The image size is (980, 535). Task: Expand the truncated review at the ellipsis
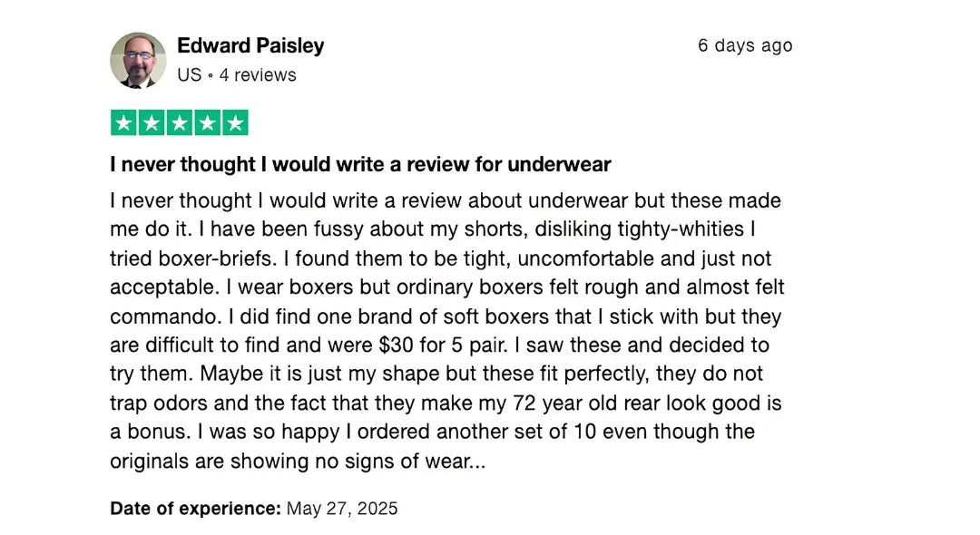click(479, 461)
